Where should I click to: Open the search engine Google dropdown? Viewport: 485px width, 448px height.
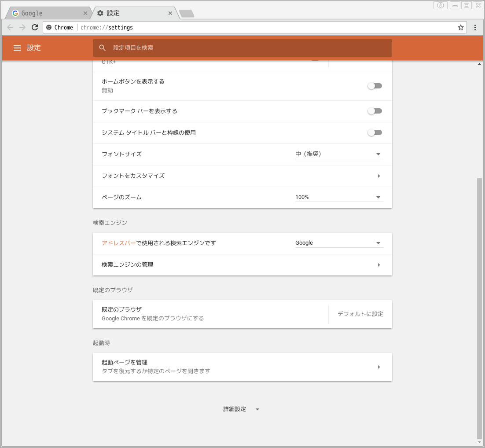coord(339,243)
